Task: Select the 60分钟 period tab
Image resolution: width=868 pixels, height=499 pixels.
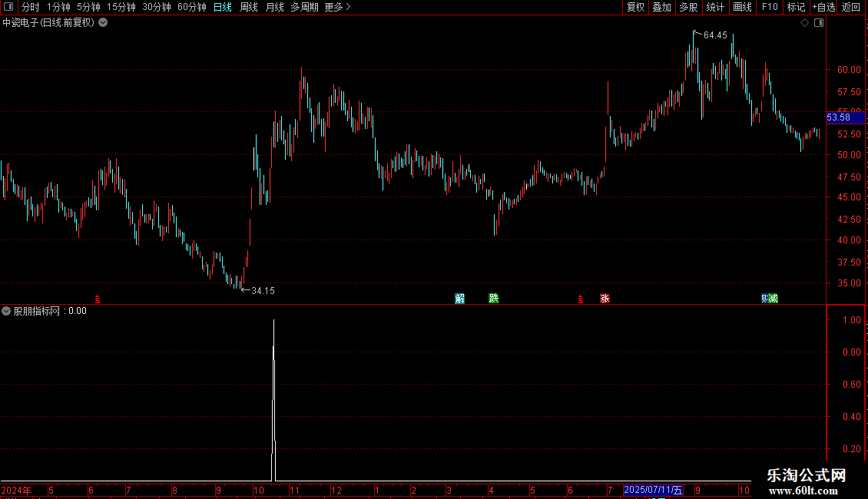Action: (x=192, y=7)
